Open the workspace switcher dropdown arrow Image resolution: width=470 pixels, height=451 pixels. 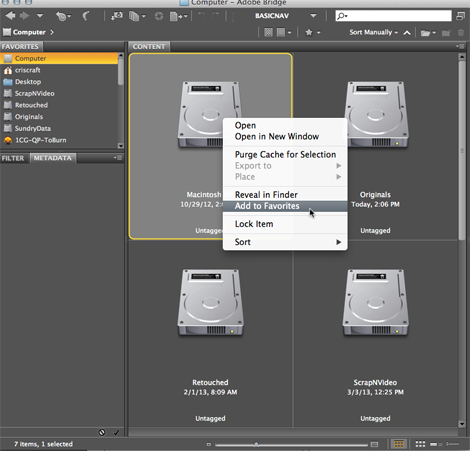(313, 16)
